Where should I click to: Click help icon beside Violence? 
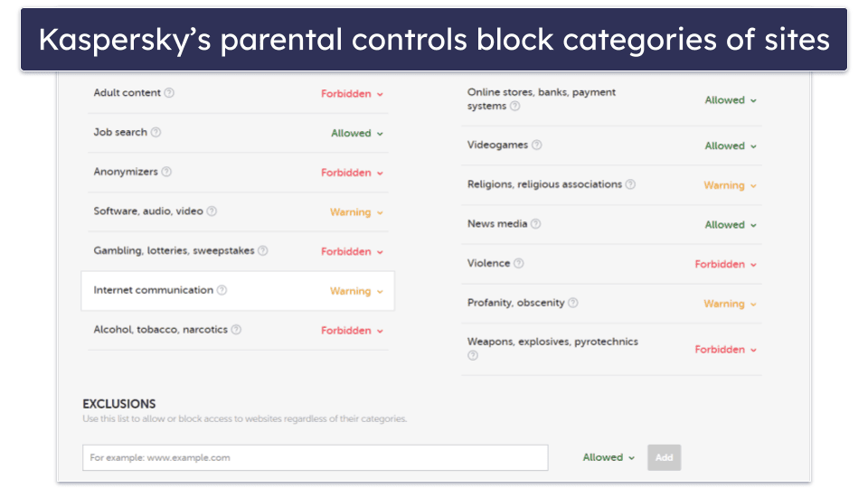pos(519,264)
